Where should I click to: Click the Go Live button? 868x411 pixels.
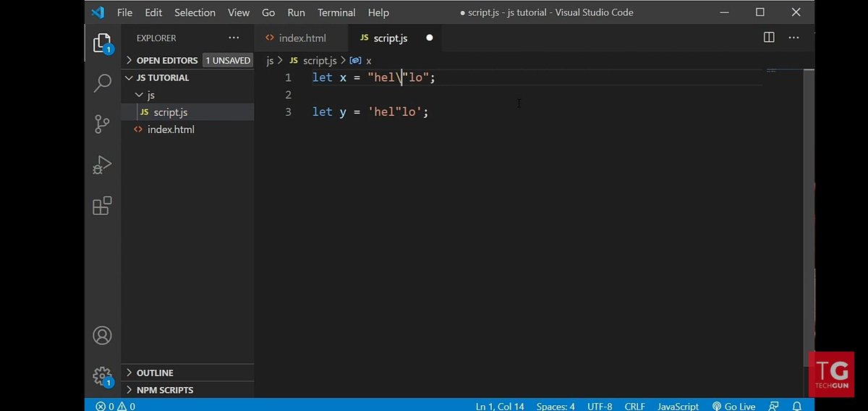tap(733, 406)
